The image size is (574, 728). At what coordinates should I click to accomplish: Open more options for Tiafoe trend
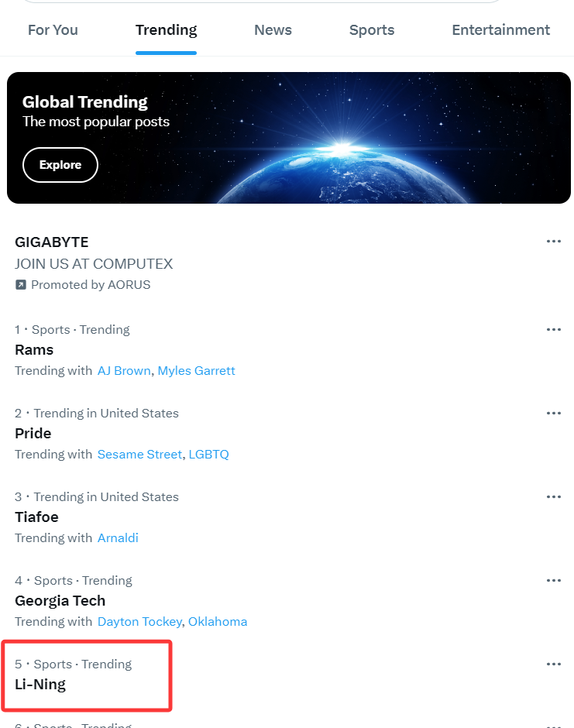[554, 496]
